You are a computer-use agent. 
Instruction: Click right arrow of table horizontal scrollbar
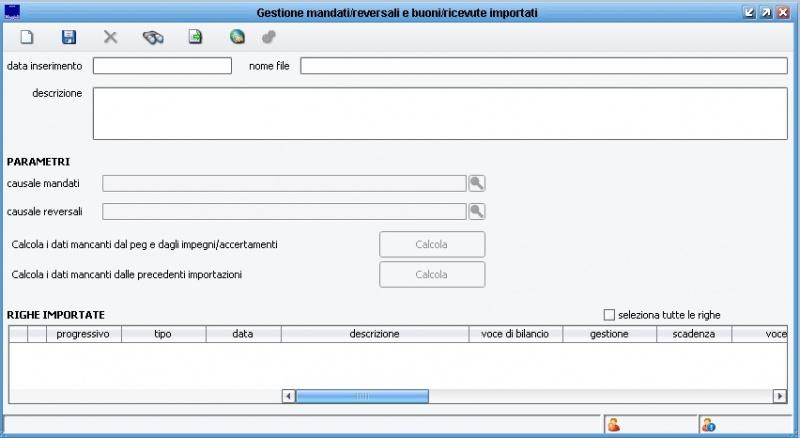click(780, 396)
